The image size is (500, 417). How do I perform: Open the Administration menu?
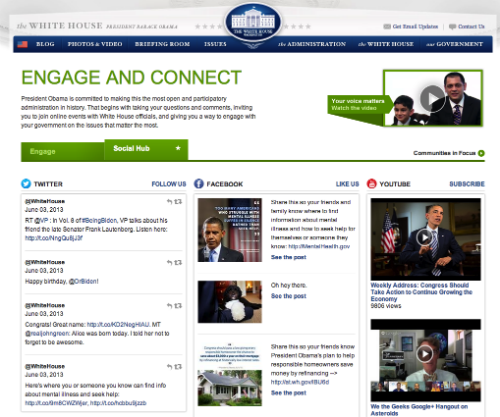(312, 44)
